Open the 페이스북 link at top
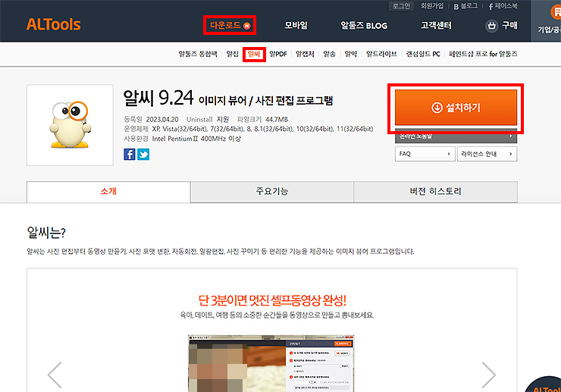Viewport: 561px width, 392px height. point(503,6)
